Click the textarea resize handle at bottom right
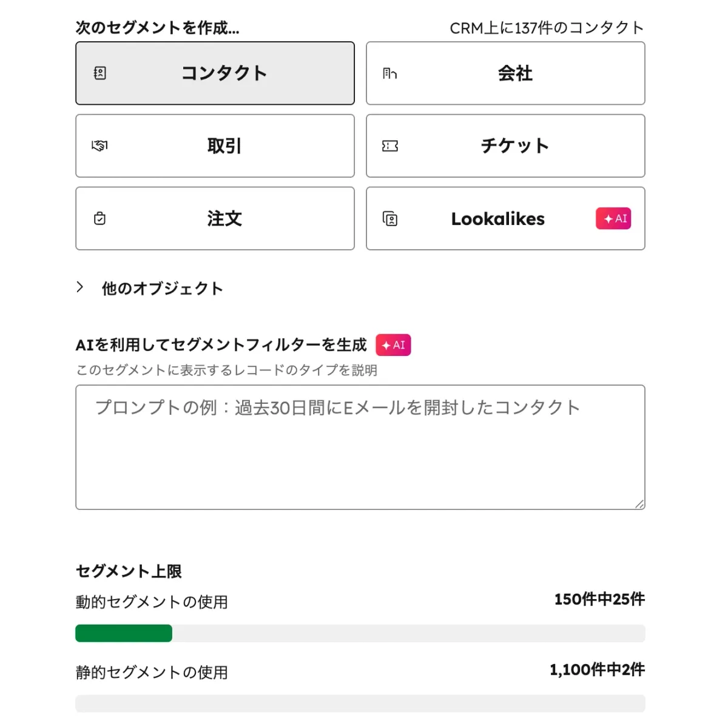 click(640, 503)
